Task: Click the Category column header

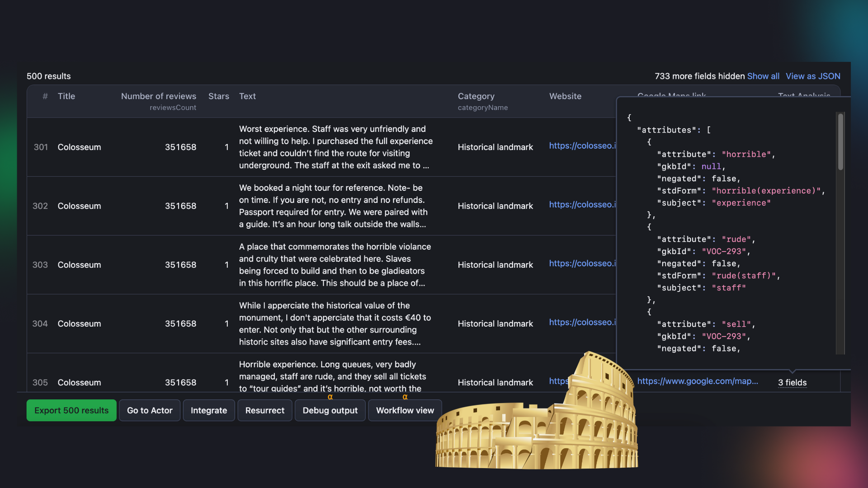Action: pyautogui.click(x=476, y=96)
